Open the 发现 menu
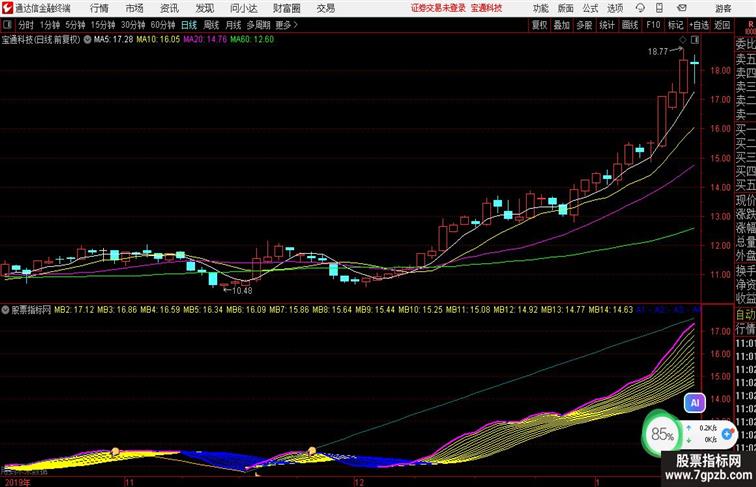This screenshot has width=756, height=487. pos(204,8)
